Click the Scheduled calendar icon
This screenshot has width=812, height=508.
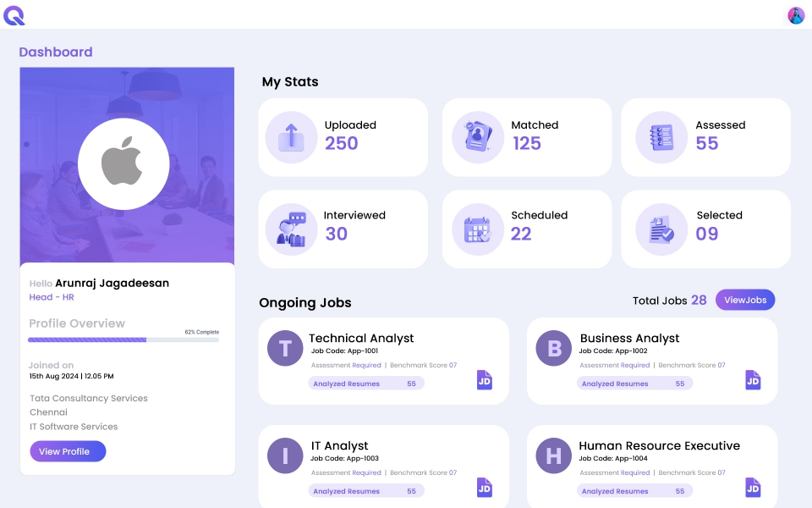pyautogui.click(x=476, y=227)
